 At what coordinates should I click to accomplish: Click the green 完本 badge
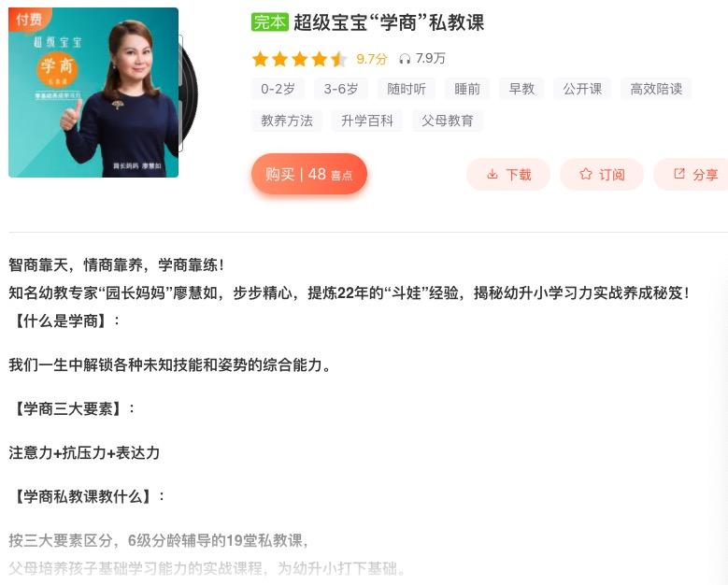(270, 22)
